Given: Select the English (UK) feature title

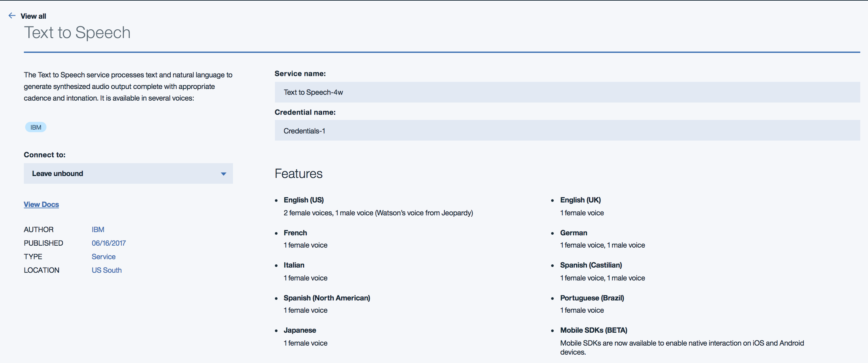Looking at the screenshot, I should coord(580,200).
